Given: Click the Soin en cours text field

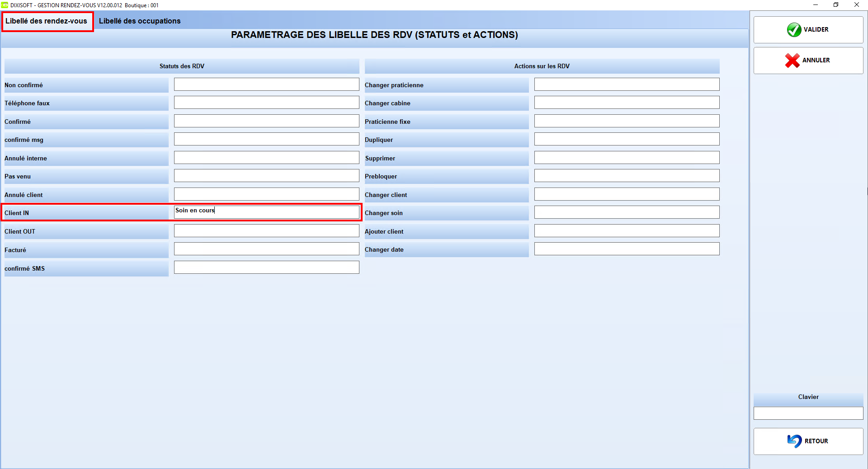Looking at the screenshot, I should tap(266, 211).
